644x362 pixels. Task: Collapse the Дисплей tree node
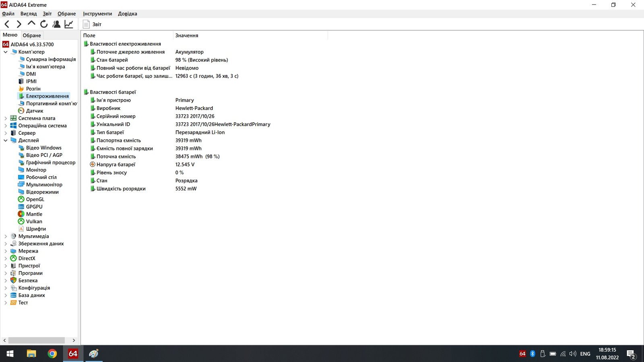click(x=6, y=140)
